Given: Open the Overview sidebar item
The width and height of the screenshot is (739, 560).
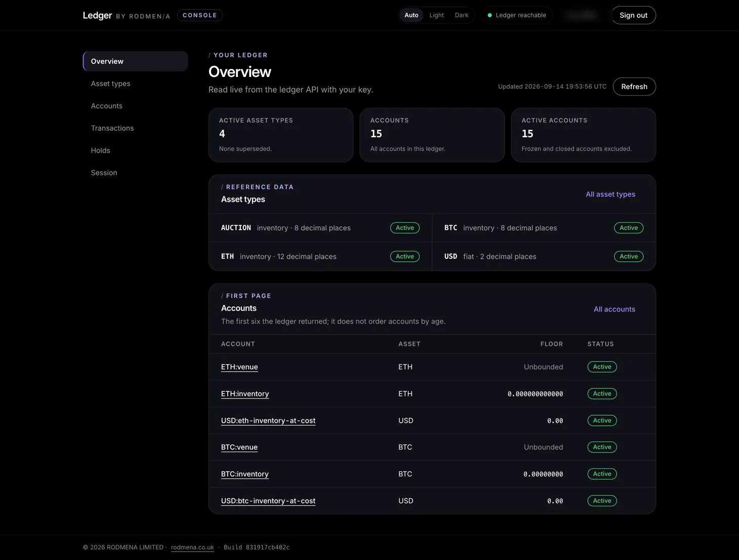Looking at the screenshot, I should tap(136, 61).
